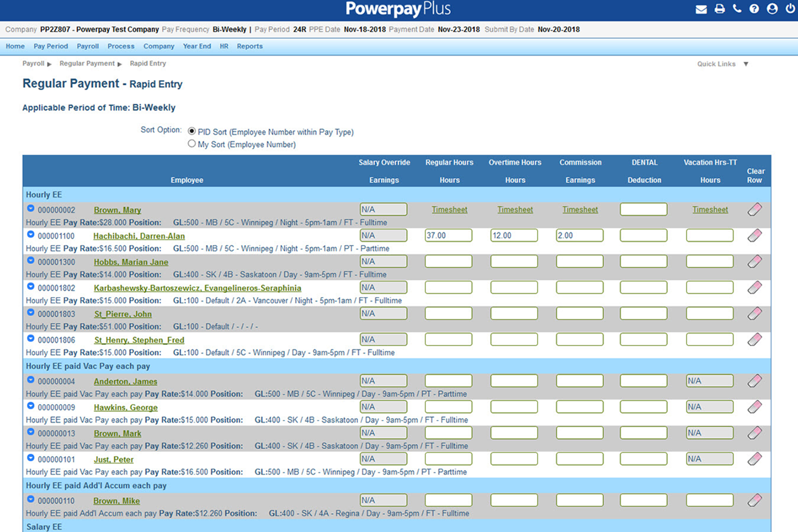Image resolution: width=798 pixels, height=532 pixels.
Task: Open Brown, Mary employee link
Action: pos(117,210)
